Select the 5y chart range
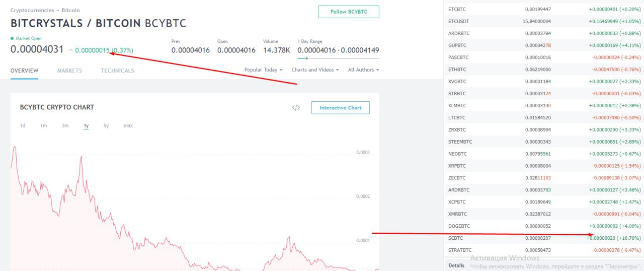The height and width of the screenshot is (271, 644). pos(106,125)
